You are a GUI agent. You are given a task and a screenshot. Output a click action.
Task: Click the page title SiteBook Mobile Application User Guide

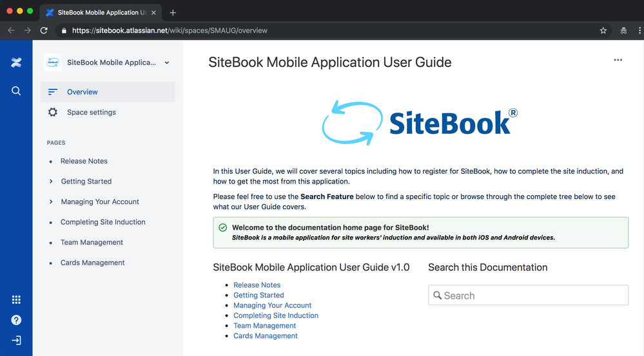[x=330, y=62]
